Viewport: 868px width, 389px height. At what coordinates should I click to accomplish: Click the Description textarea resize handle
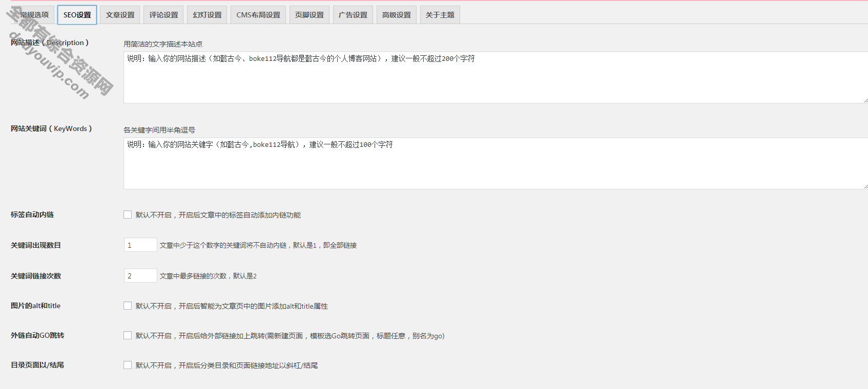(865, 100)
